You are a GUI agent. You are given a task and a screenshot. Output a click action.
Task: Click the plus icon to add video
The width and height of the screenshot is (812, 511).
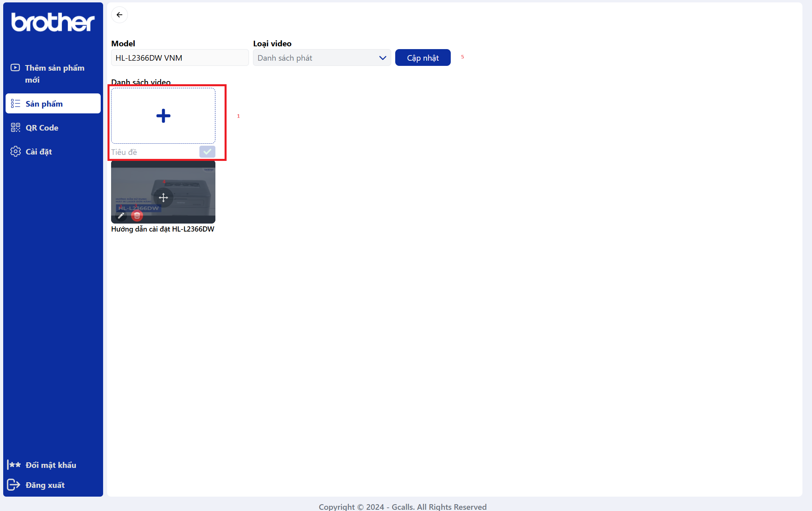(163, 116)
